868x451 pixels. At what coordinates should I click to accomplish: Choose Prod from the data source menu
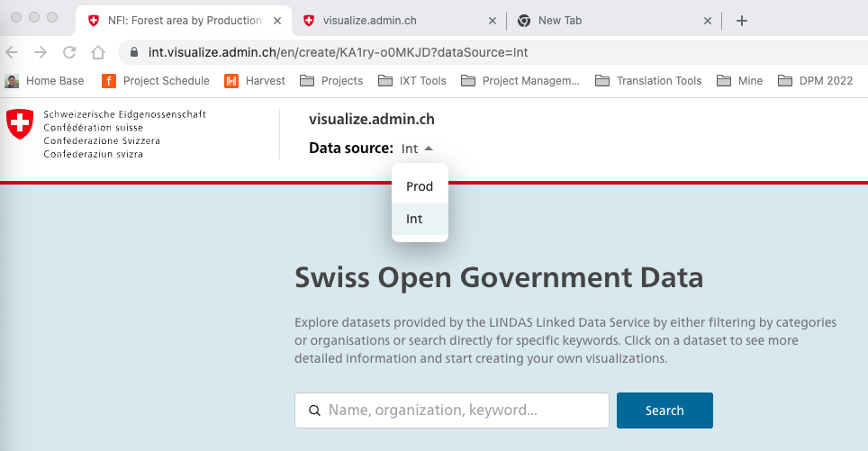coord(420,186)
